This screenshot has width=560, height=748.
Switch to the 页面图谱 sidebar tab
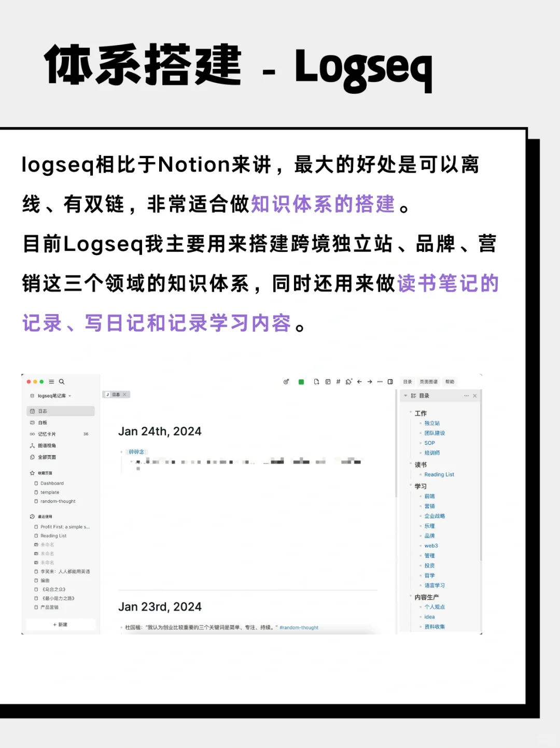click(x=429, y=382)
